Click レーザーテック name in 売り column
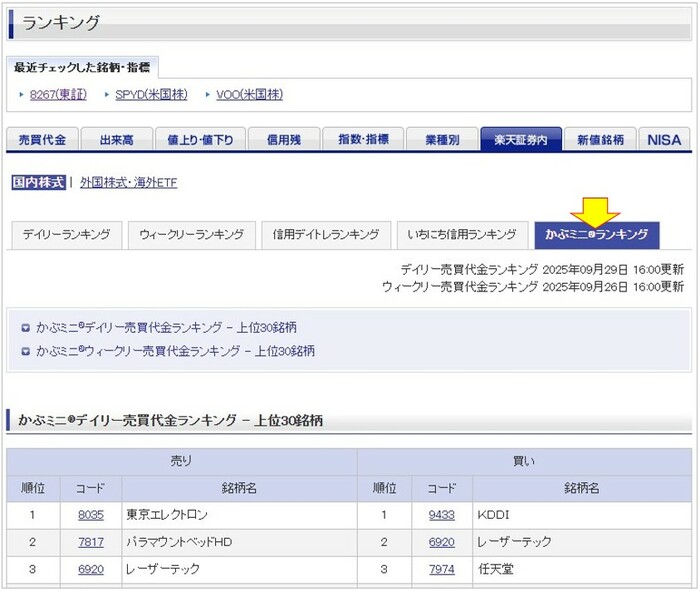This screenshot has height=591, width=700. (x=163, y=570)
